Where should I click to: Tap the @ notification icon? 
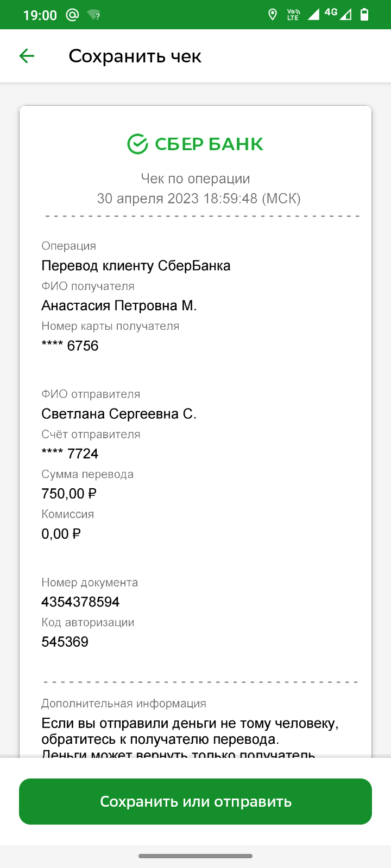point(72,15)
